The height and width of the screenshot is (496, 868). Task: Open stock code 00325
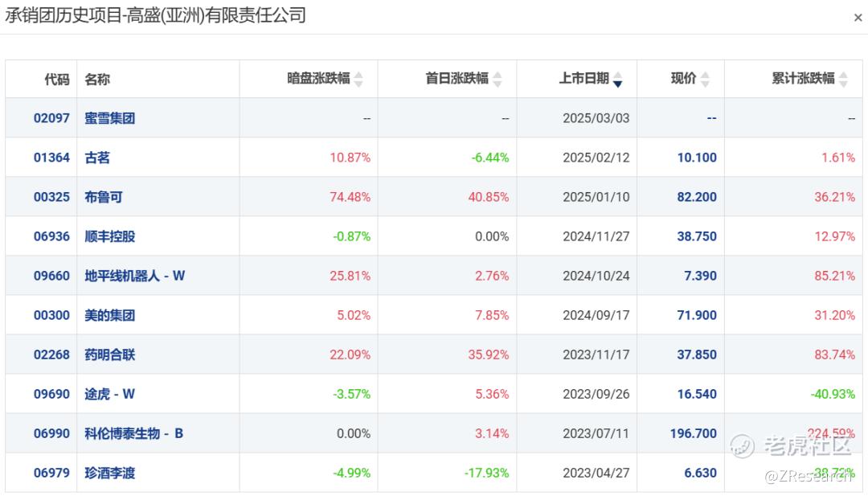click(x=51, y=196)
